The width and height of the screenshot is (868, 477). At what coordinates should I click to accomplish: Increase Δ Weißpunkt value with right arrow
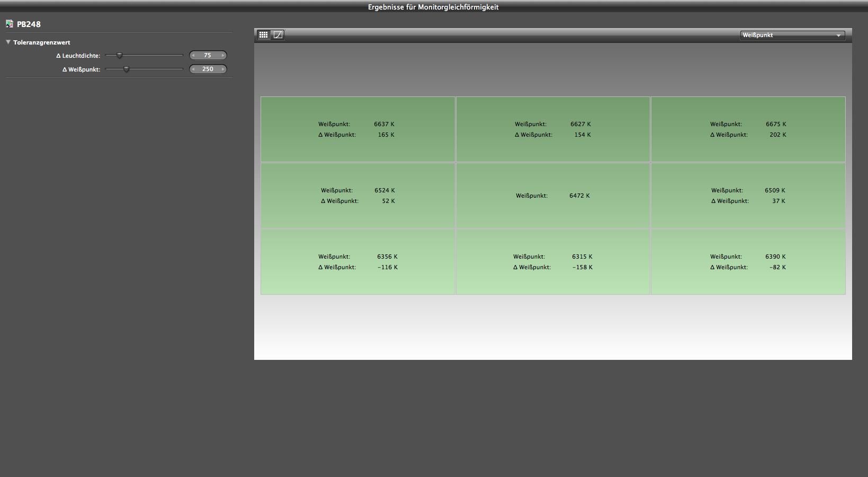coord(223,69)
